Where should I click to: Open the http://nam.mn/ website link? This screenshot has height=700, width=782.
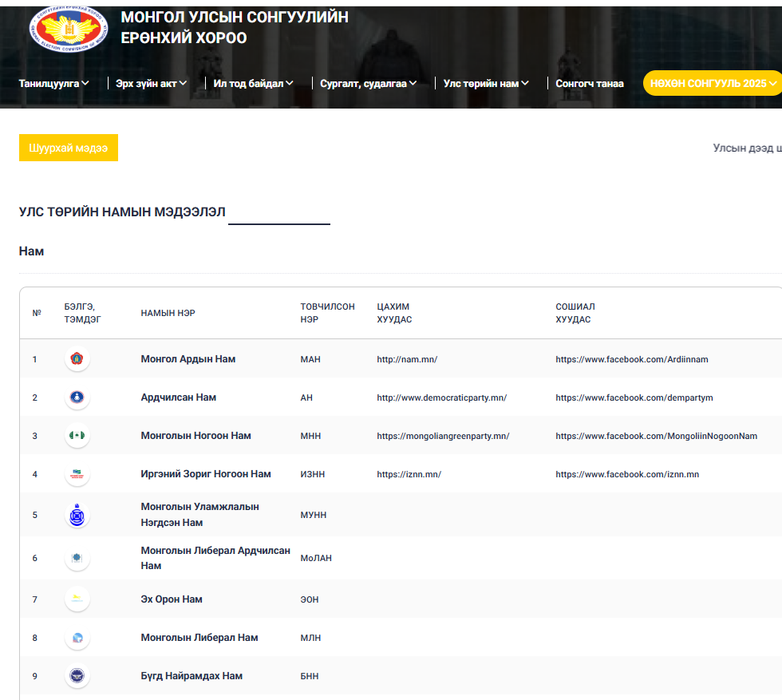tap(407, 359)
